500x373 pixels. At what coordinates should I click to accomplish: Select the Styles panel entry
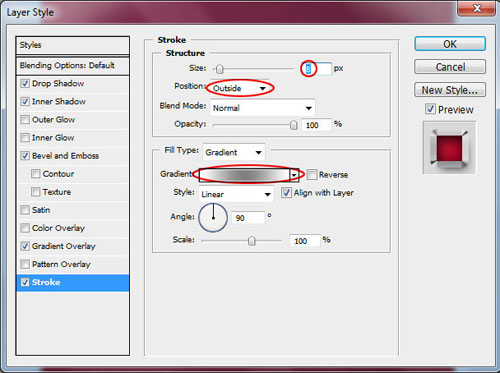pyautogui.click(x=73, y=45)
